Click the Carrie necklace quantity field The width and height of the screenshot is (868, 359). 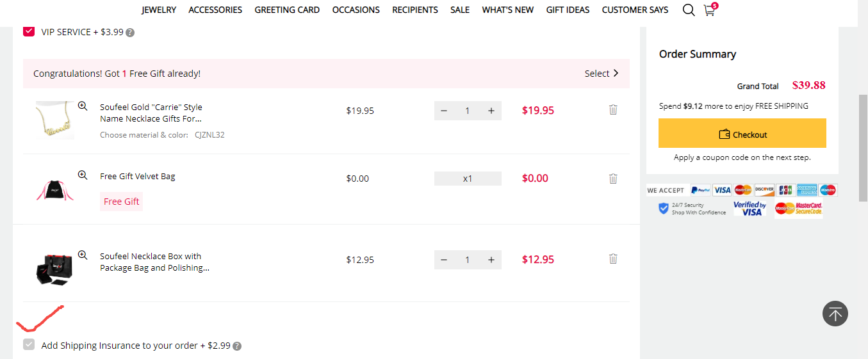(x=468, y=111)
